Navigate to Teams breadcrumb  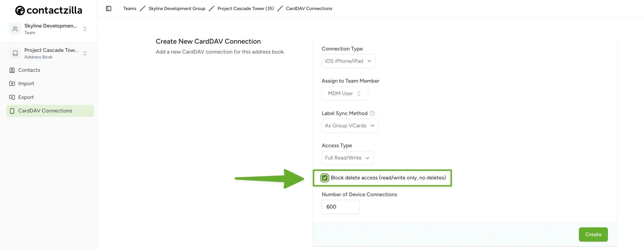pyautogui.click(x=130, y=8)
